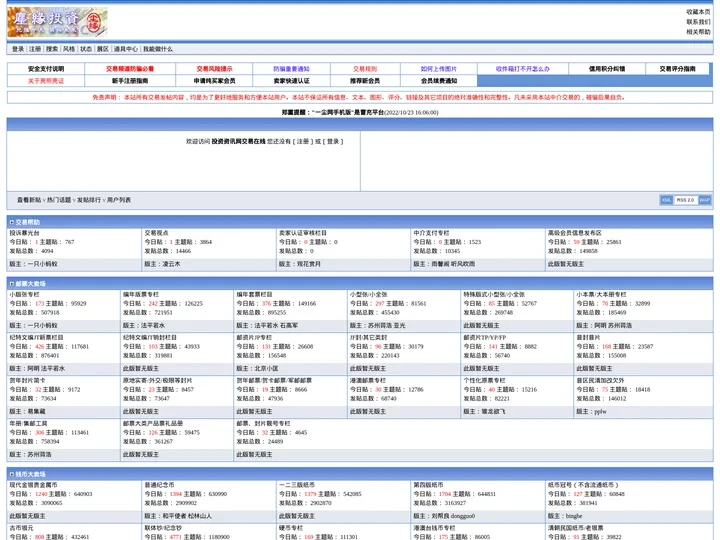Open 交易规则 notice link
The width and height of the screenshot is (720, 540).
point(365,69)
